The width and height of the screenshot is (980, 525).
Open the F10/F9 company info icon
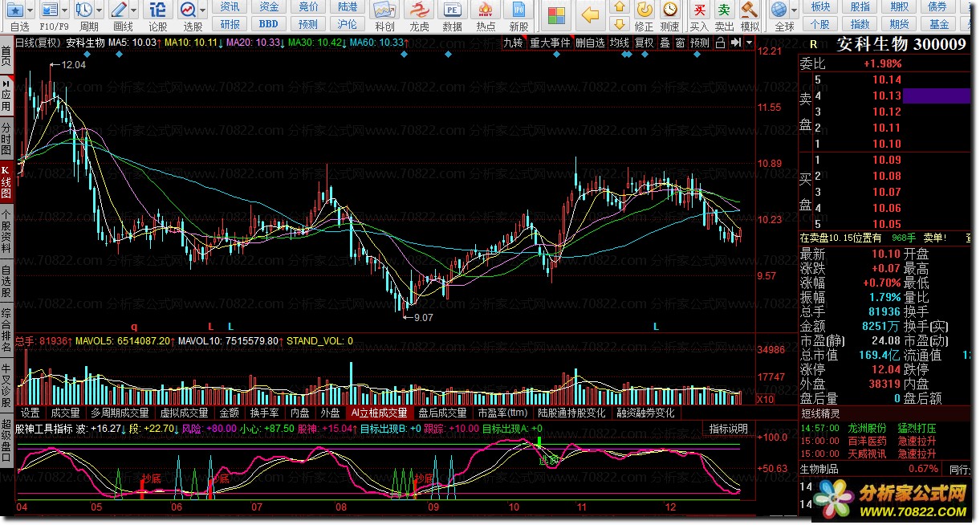tap(50, 10)
